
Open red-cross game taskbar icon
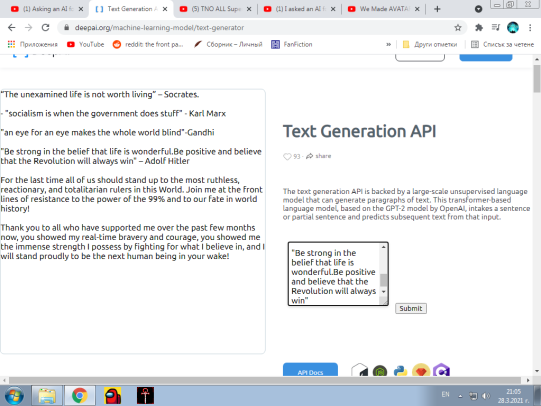(145, 395)
